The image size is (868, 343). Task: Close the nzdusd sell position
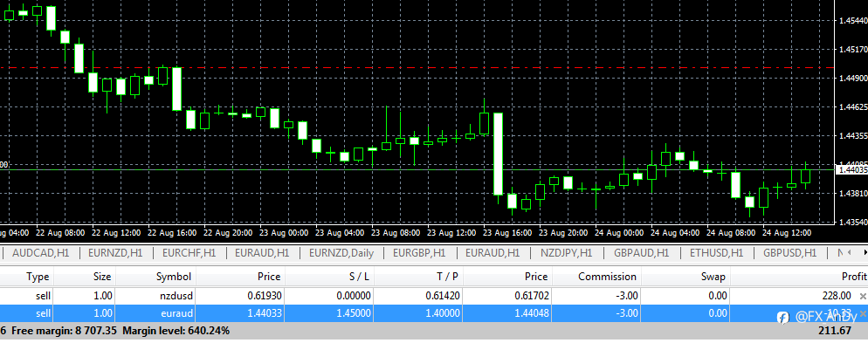click(x=863, y=297)
